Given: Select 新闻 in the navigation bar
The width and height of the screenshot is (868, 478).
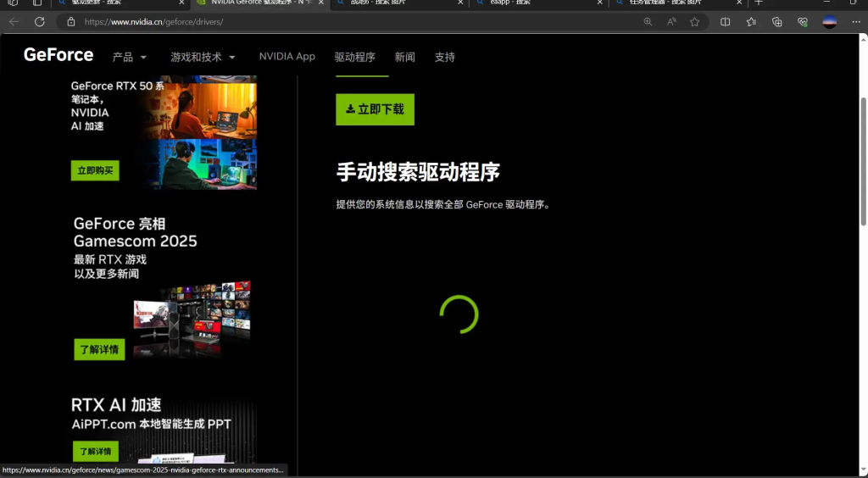Looking at the screenshot, I should [404, 57].
